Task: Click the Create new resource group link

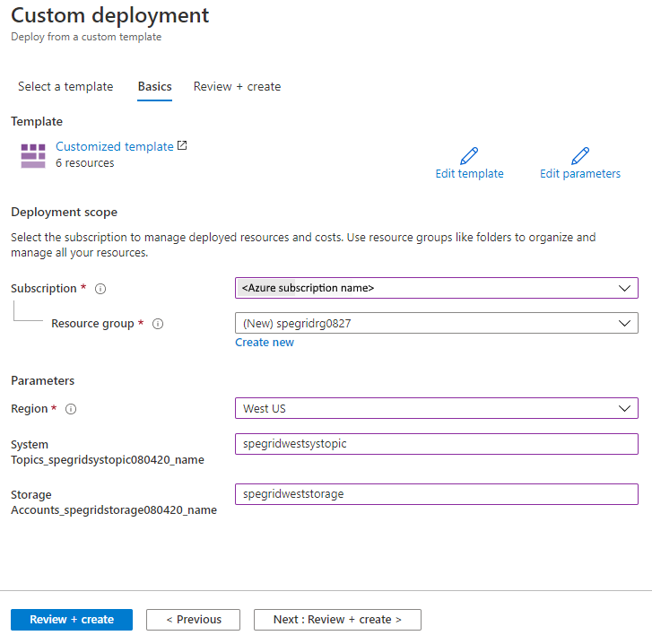Action: 265,343
